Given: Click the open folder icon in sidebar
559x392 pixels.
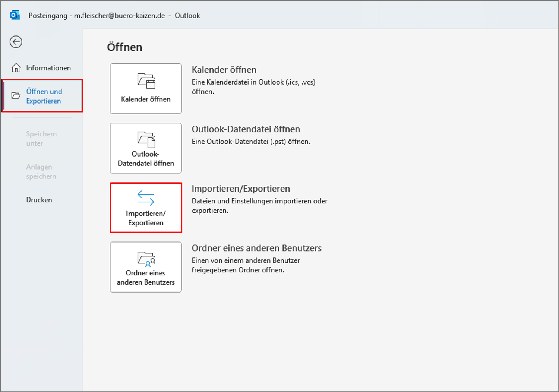Looking at the screenshot, I should coord(16,96).
